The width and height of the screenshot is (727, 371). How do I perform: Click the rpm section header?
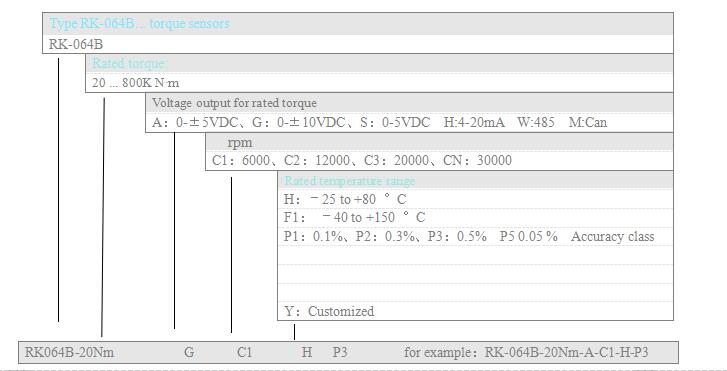point(240,142)
